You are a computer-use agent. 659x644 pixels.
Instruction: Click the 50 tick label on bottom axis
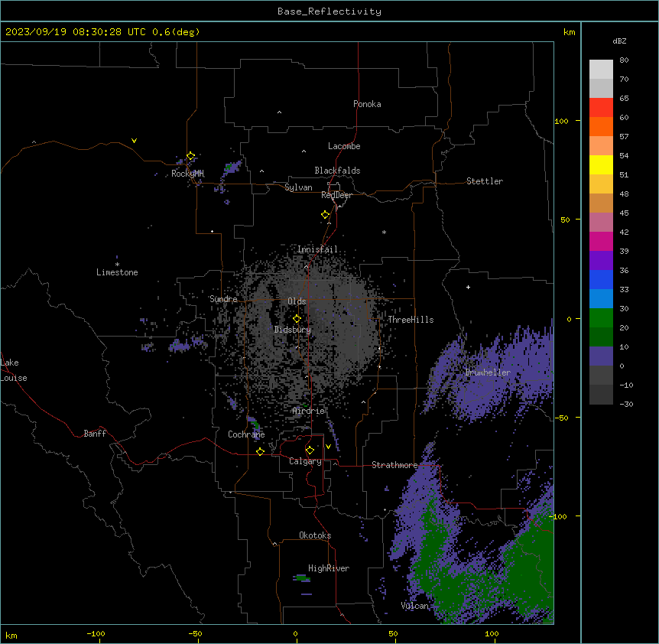pyautogui.click(x=393, y=633)
